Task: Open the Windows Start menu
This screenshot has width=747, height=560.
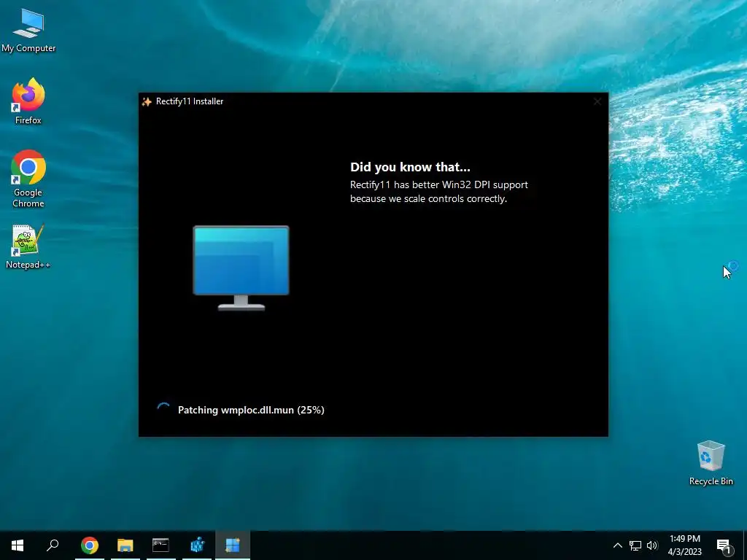Action: click(18, 545)
